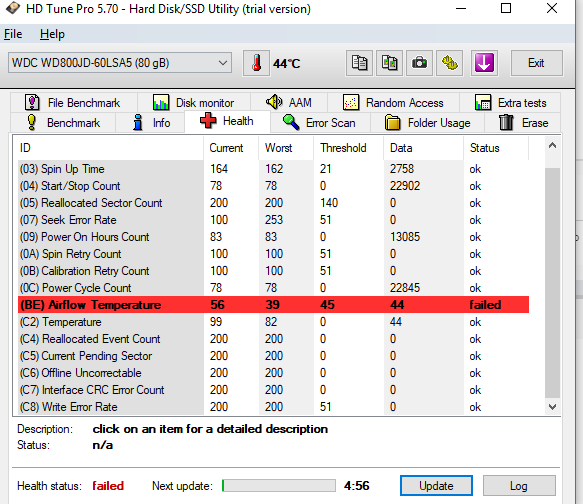
Task: Open options with the wrench icon
Action: (x=450, y=63)
